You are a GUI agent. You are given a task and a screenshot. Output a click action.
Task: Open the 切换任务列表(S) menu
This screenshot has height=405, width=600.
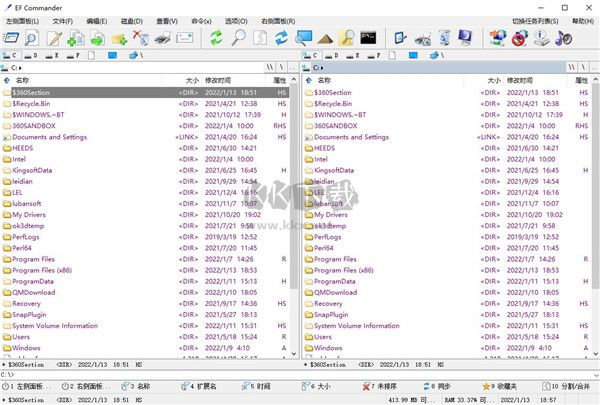pyautogui.click(x=535, y=21)
